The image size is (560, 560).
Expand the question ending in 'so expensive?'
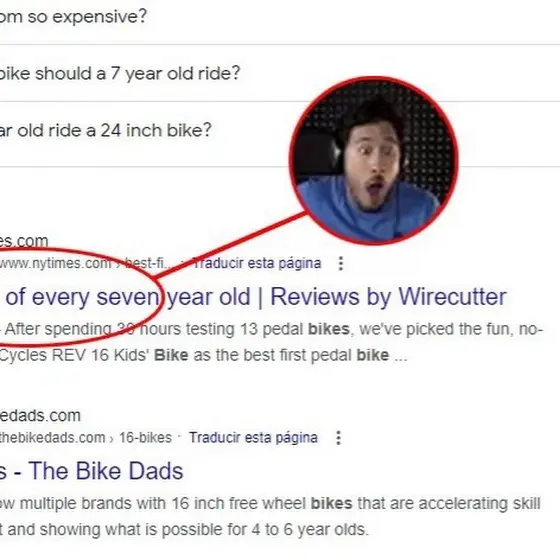[280, 17]
